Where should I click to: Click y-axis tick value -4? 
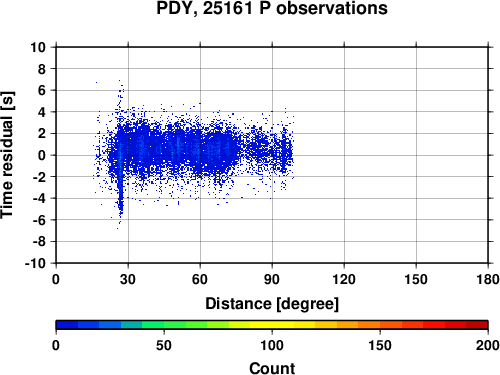coord(39,198)
